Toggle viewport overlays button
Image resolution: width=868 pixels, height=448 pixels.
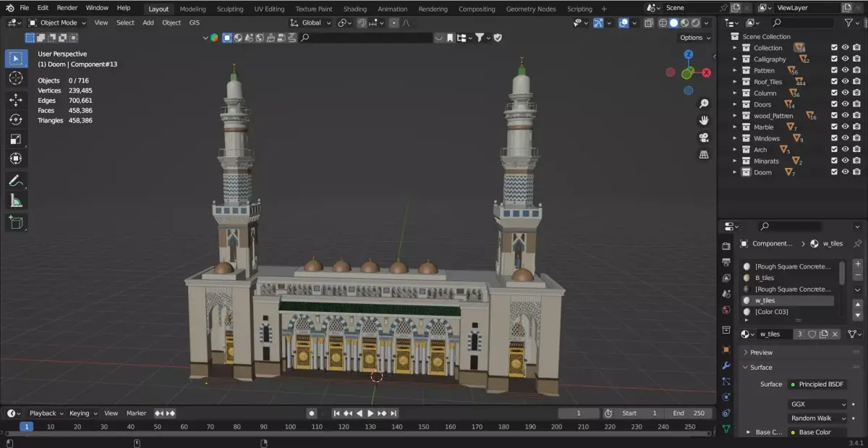click(x=624, y=22)
